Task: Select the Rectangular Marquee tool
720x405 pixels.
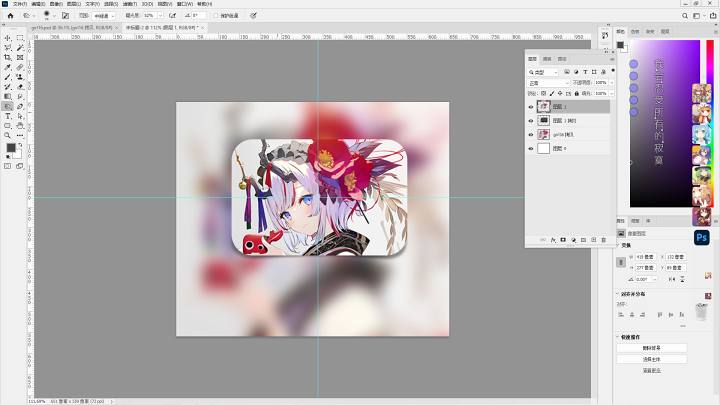Action: click(20, 38)
